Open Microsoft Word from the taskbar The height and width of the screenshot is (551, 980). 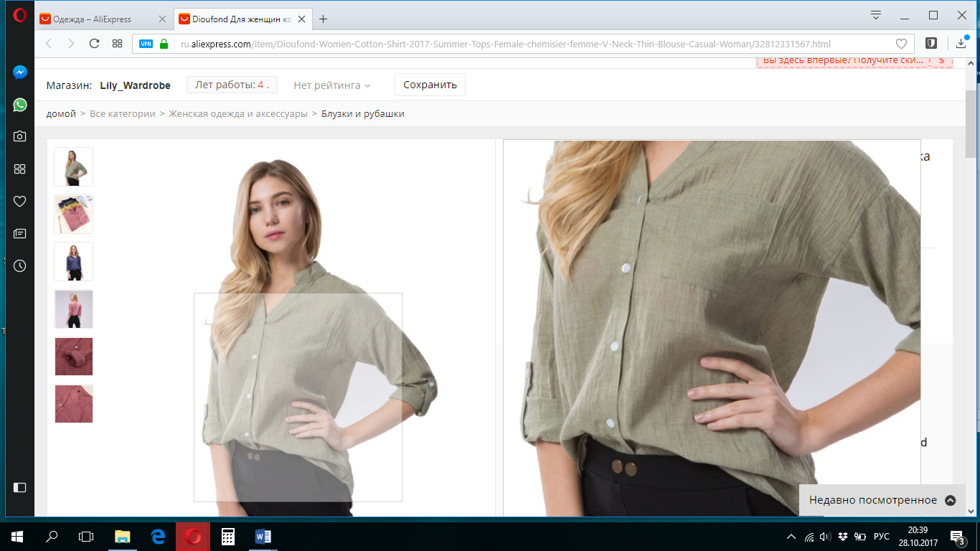click(263, 536)
